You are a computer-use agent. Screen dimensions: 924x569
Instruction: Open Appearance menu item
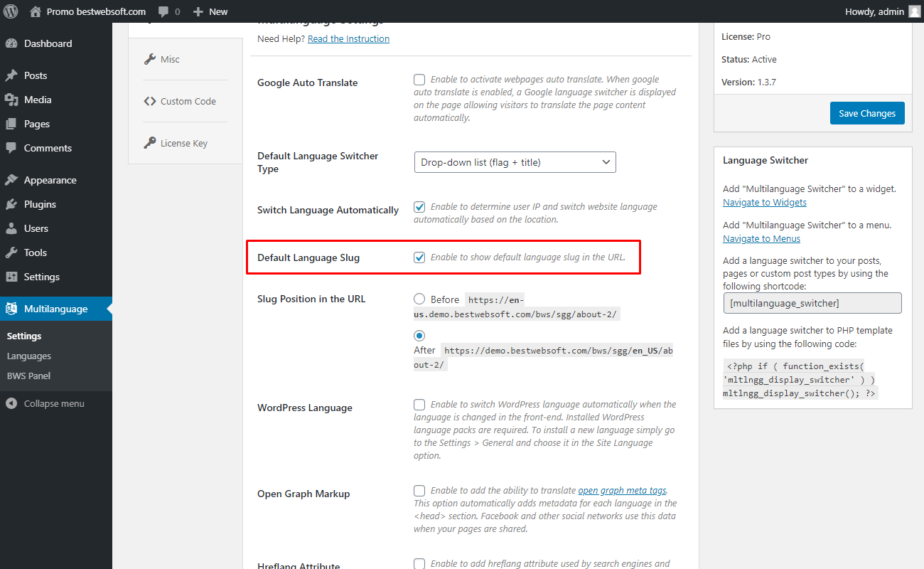coord(56,180)
